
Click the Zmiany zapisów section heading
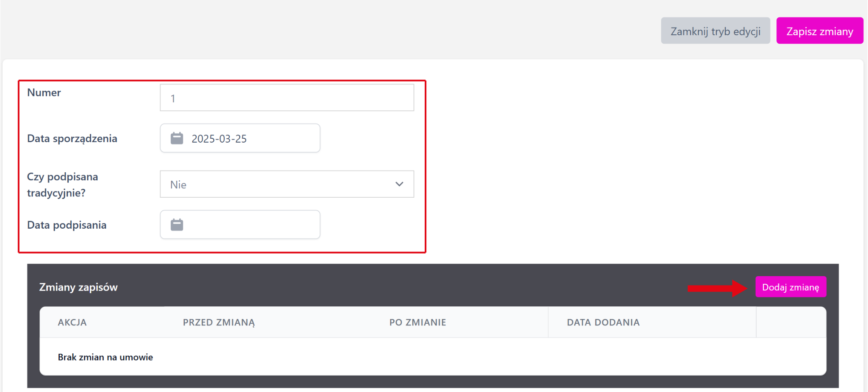pyautogui.click(x=78, y=287)
